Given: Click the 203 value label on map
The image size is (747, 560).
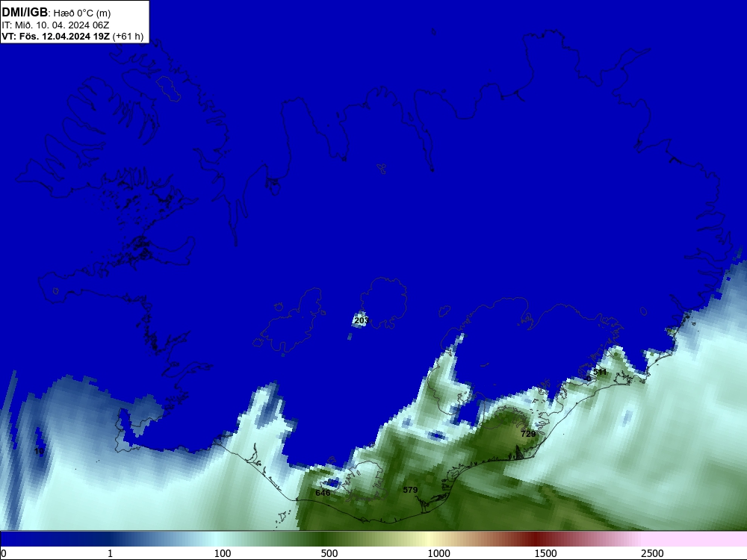Looking at the screenshot, I should coord(362,320).
